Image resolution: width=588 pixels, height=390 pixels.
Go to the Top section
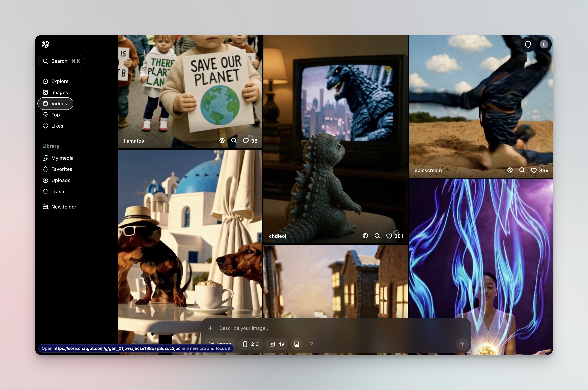tap(55, 115)
